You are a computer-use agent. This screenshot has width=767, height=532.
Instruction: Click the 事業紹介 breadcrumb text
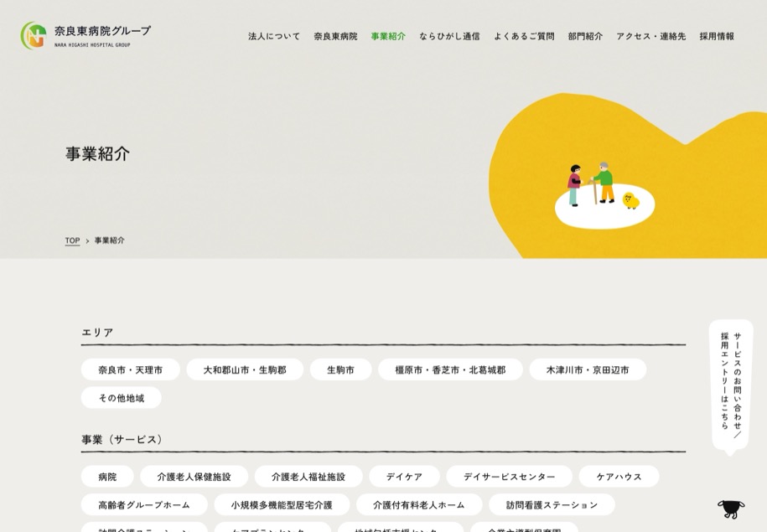110,240
